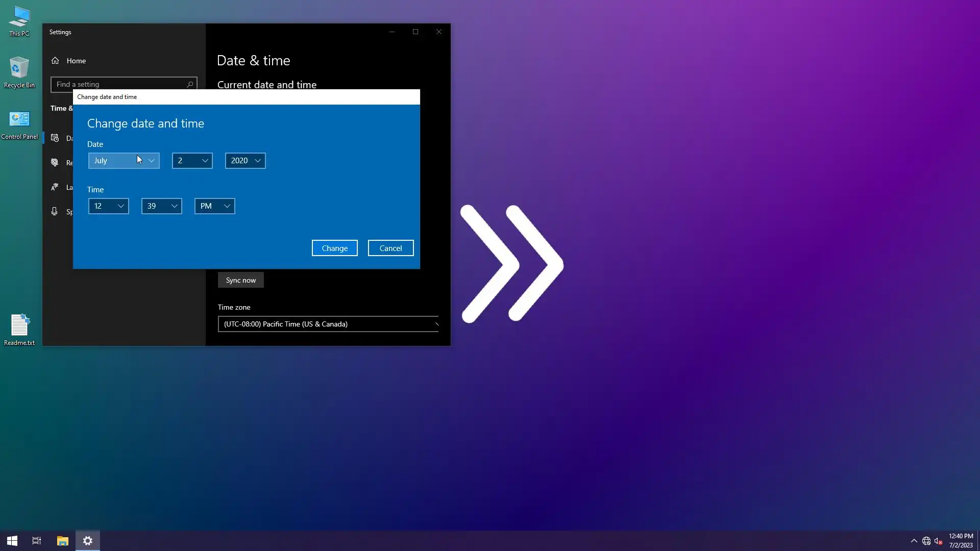Click the Change button

(x=334, y=248)
